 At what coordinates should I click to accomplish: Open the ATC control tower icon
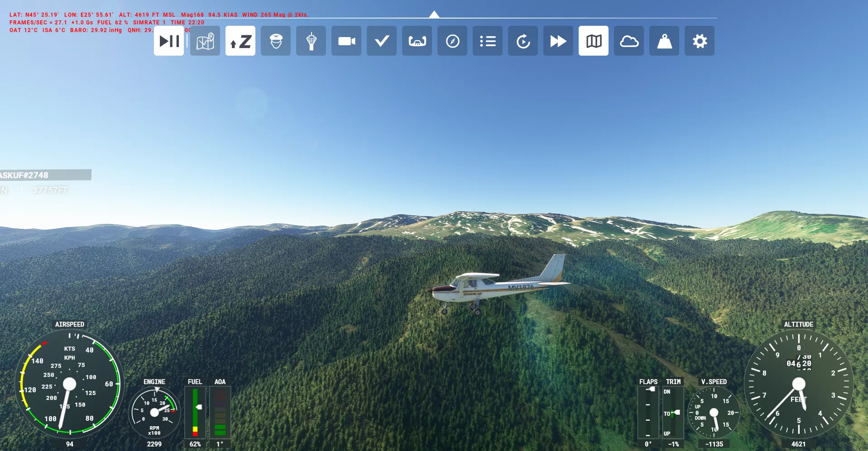(x=311, y=41)
